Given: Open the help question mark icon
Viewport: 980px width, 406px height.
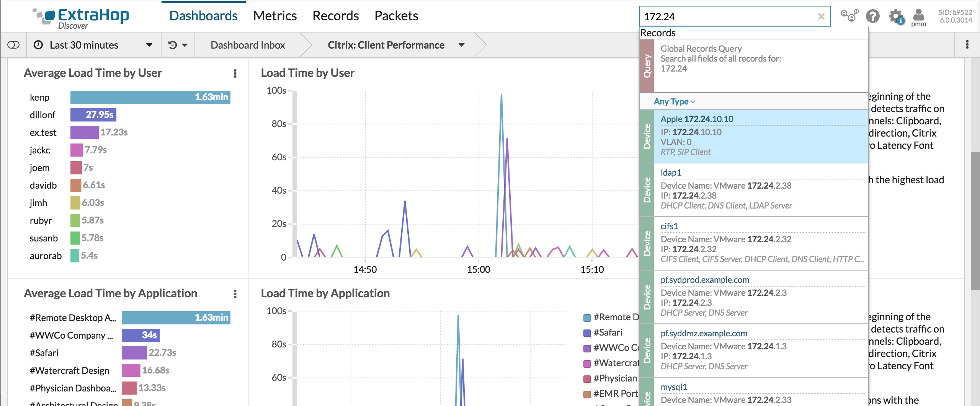Looking at the screenshot, I should (x=873, y=16).
